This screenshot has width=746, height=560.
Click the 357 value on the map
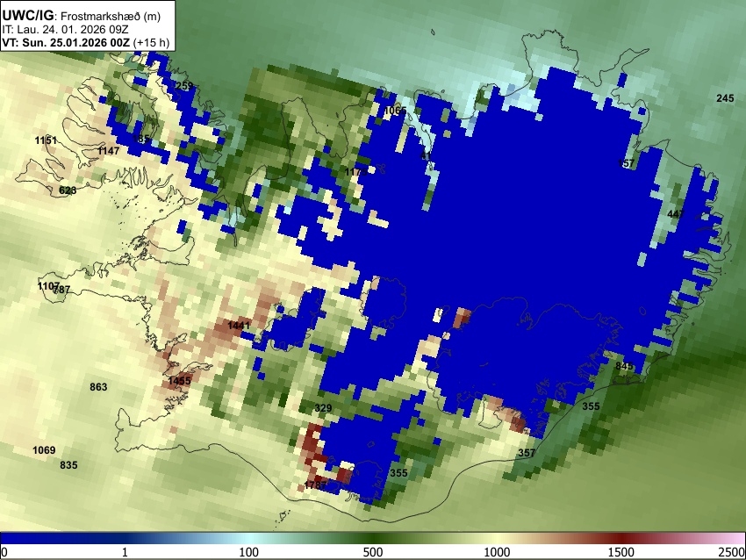pyautogui.click(x=527, y=452)
